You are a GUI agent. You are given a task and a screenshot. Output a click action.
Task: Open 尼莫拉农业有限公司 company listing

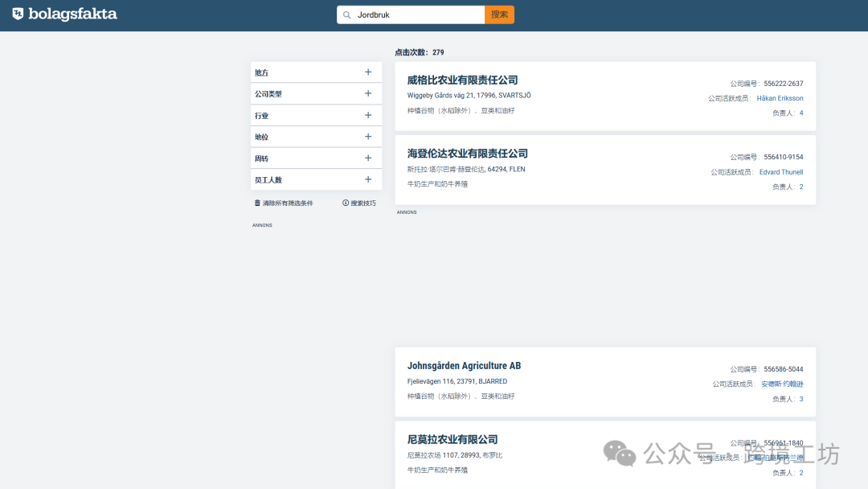click(452, 440)
